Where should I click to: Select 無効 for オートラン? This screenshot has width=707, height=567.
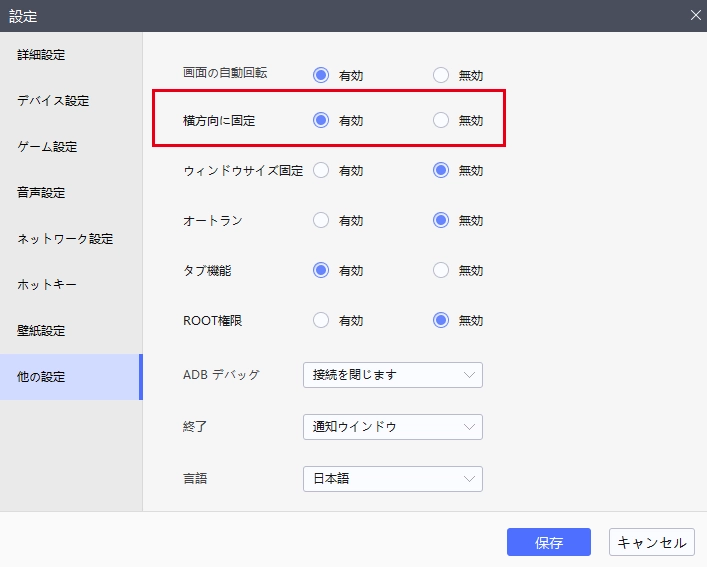[x=441, y=220]
